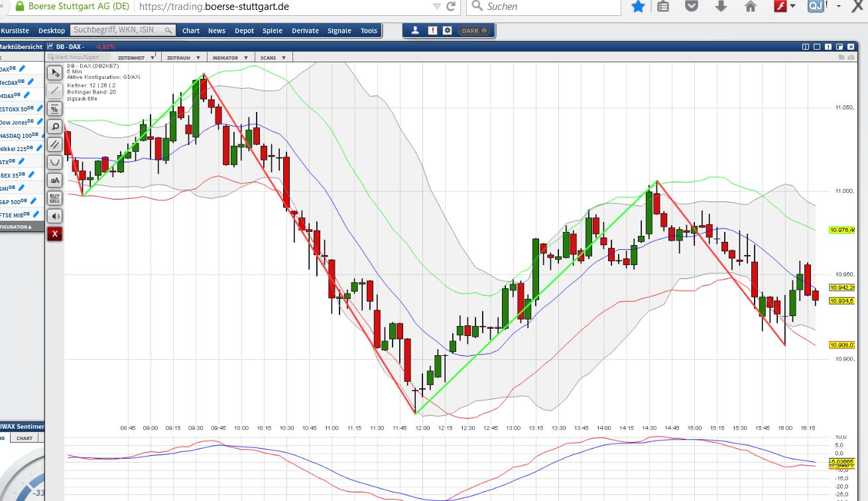868x501 pixels.
Task: Edit the ESTOXX 50 entry pencil icon
Action: pos(39,109)
